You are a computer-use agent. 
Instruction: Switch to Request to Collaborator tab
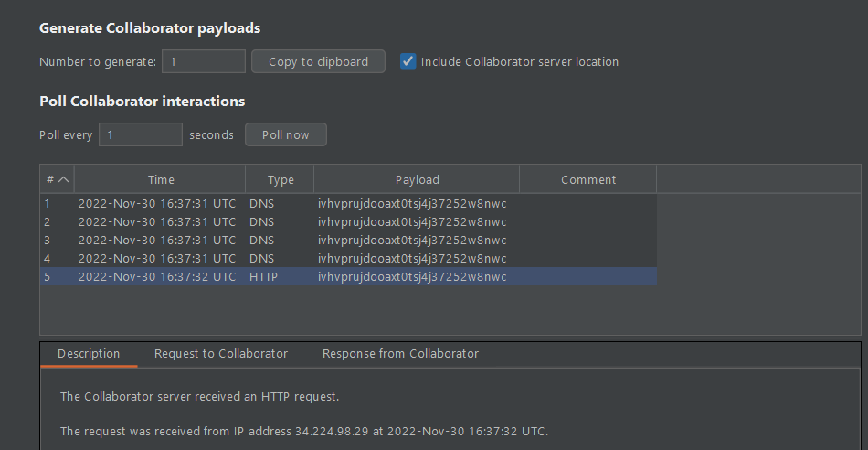point(221,354)
